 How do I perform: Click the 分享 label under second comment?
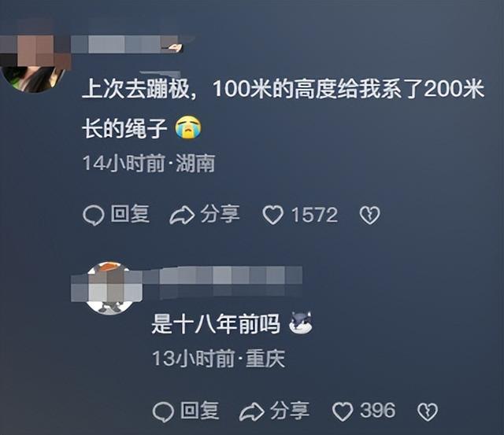tap(290, 411)
